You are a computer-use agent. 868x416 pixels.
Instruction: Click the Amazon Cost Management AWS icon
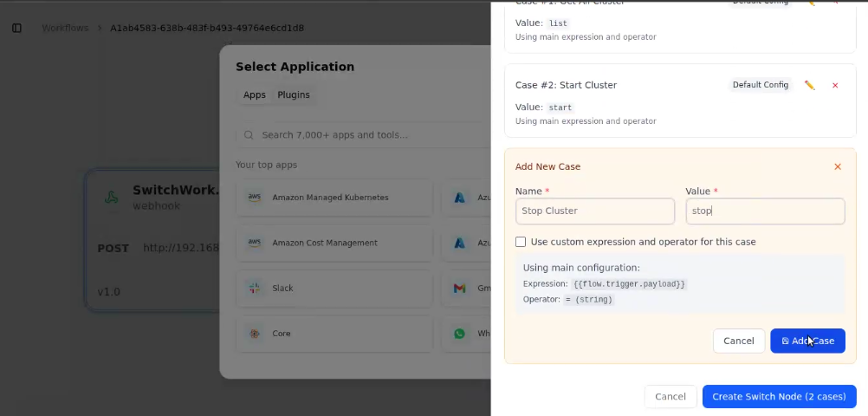pyautogui.click(x=254, y=243)
